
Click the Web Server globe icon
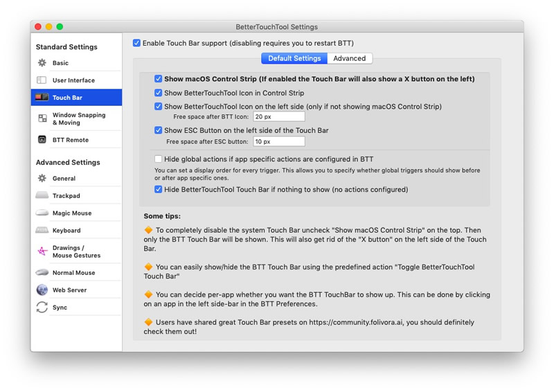[42, 289]
